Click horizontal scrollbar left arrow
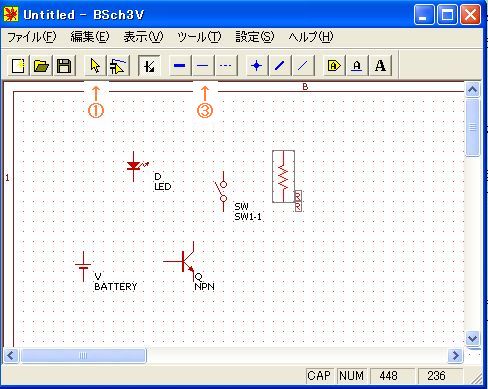Screen dimensions: 488x389 point(11,355)
